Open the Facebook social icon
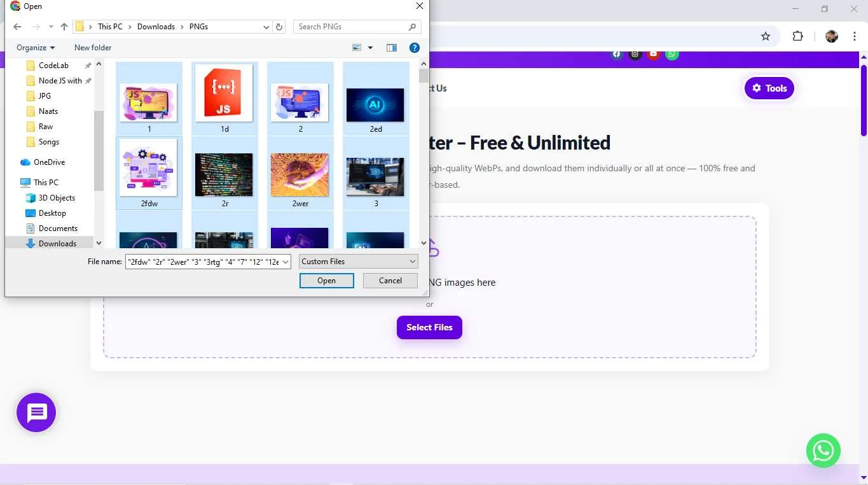The image size is (868, 485). [x=616, y=54]
